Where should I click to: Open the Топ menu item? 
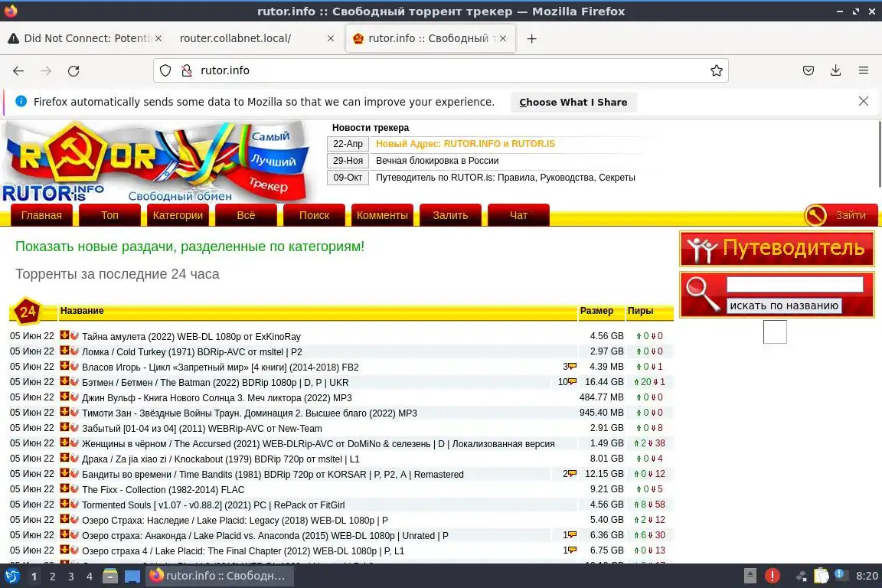[x=109, y=215]
